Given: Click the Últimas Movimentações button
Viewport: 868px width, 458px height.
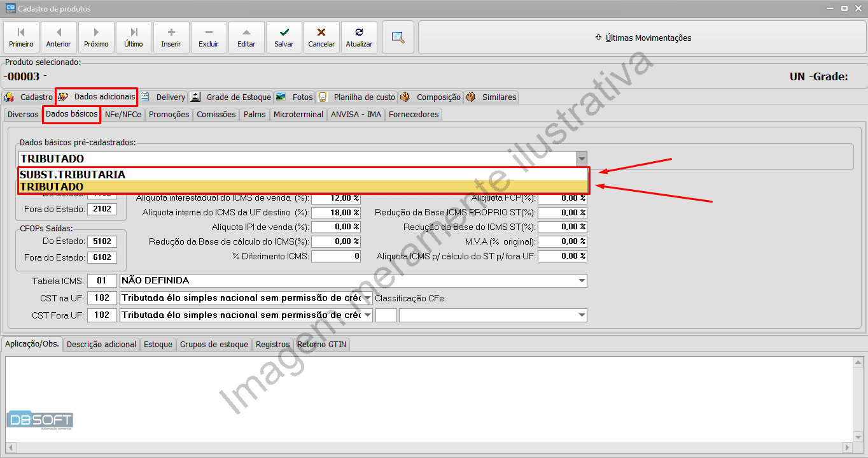Looking at the screenshot, I should click(x=643, y=38).
